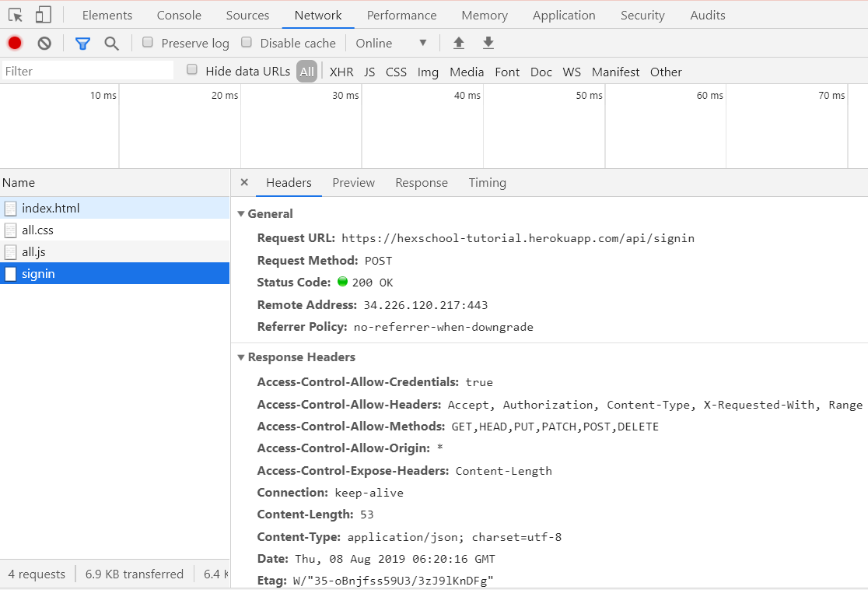Toggle the device toolbar icon
Image resolution: width=868 pixels, height=590 pixels.
point(44,15)
